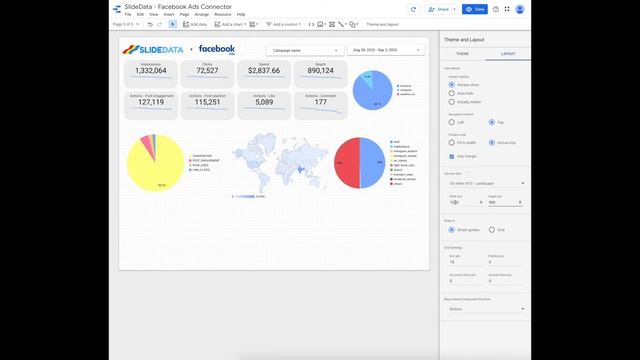Choose Actual size display mode

[492, 142]
